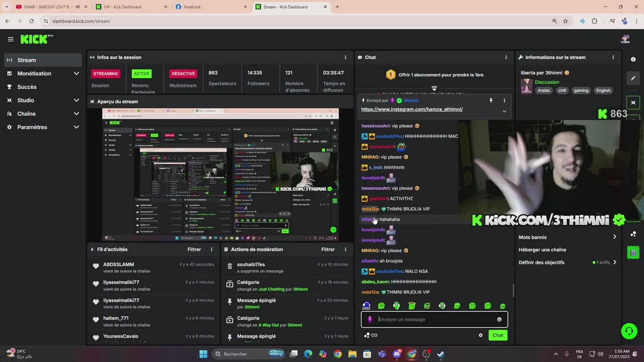Click Filtrer in Actions de modération
Image resolution: width=644 pixels, height=362 pixels.
pos(328,249)
